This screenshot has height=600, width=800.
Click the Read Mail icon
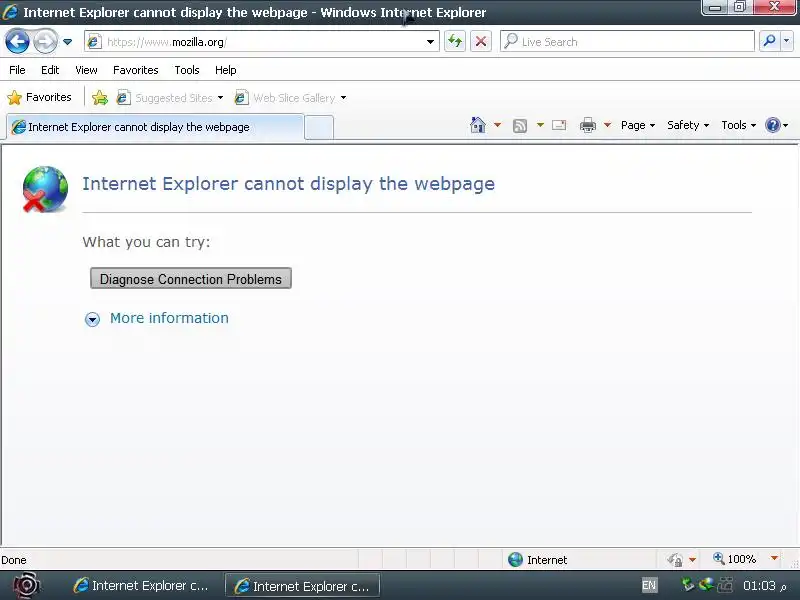(559, 125)
